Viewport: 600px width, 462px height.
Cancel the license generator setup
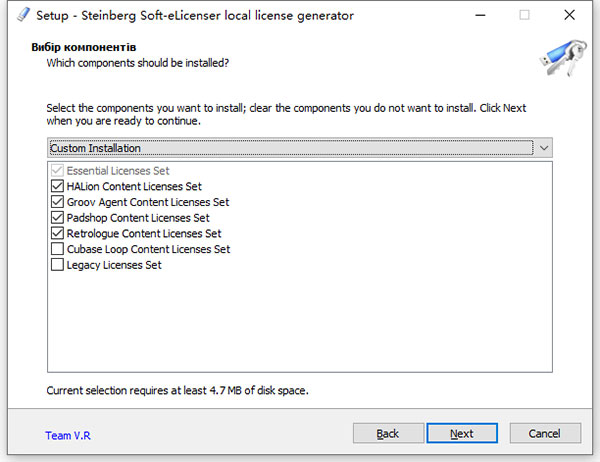[545, 433]
